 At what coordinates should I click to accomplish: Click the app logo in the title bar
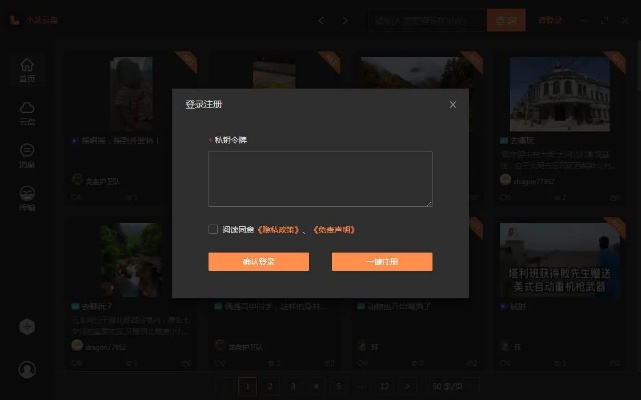click(x=15, y=20)
